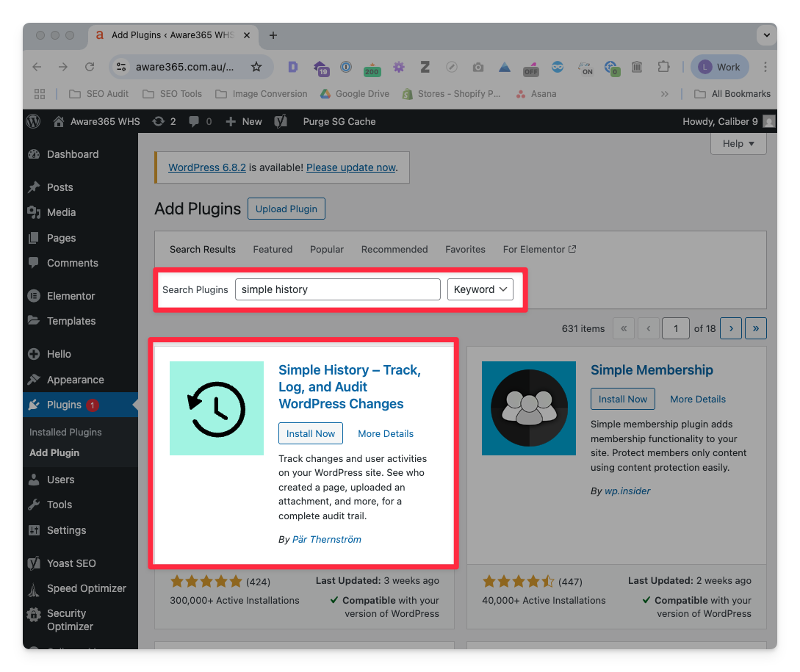Switch to the Popular plugins tab
Viewport: 800px width, 672px height.
click(x=327, y=250)
